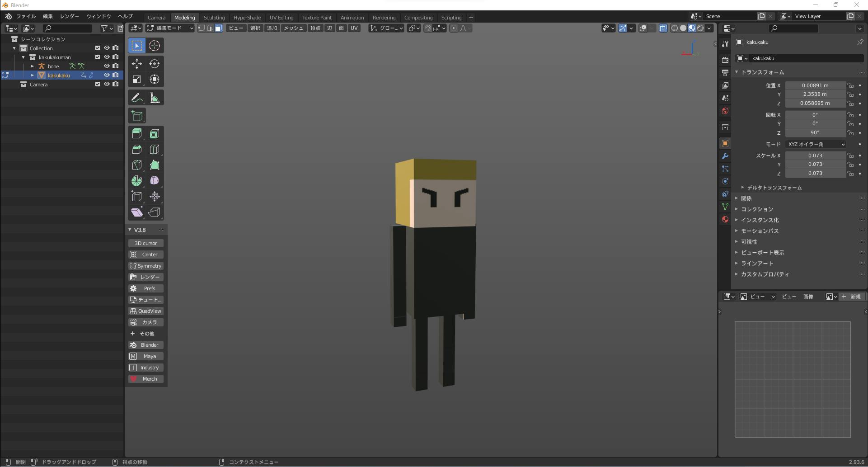Click the 3D cursor button in V3.8 panel
This screenshot has height=467, width=868.
pyautogui.click(x=146, y=243)
